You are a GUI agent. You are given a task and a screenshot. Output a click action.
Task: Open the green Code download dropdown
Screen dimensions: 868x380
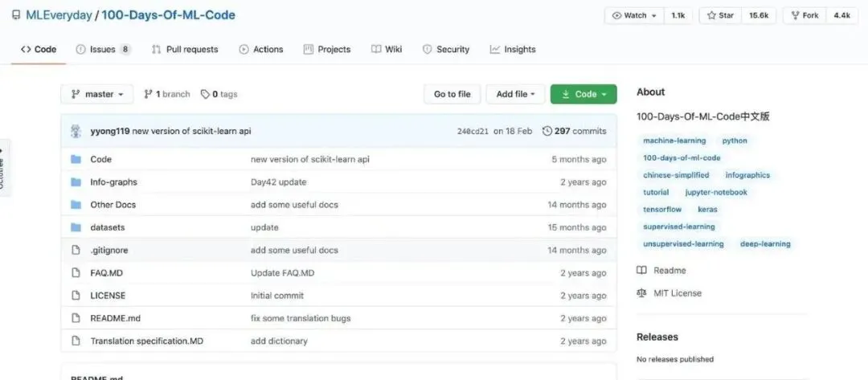[583, 94]
